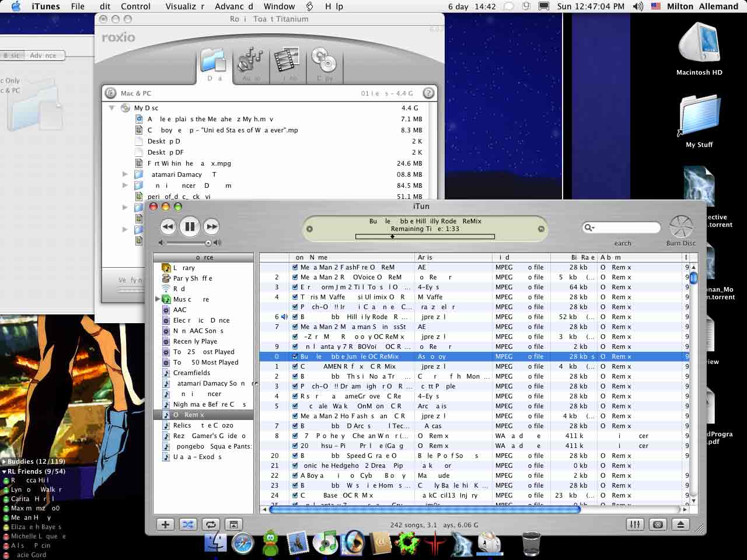
Task: Open the File menu
Action: pyautogui.click(x=78, y=6)
